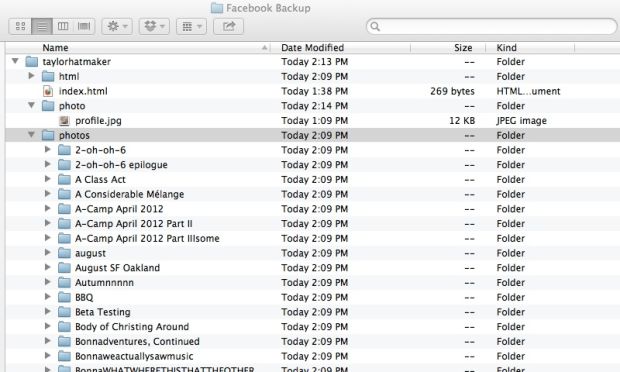Screen dimensions: 620x372
Task: Select the A-Camp April 2012 Part IIIsome name
Action: pos(147,238)
